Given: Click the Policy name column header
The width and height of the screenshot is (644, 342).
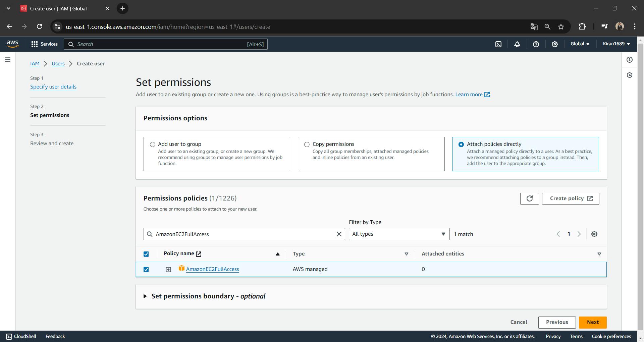Looking at the screenshot, I should pos(182,253).
